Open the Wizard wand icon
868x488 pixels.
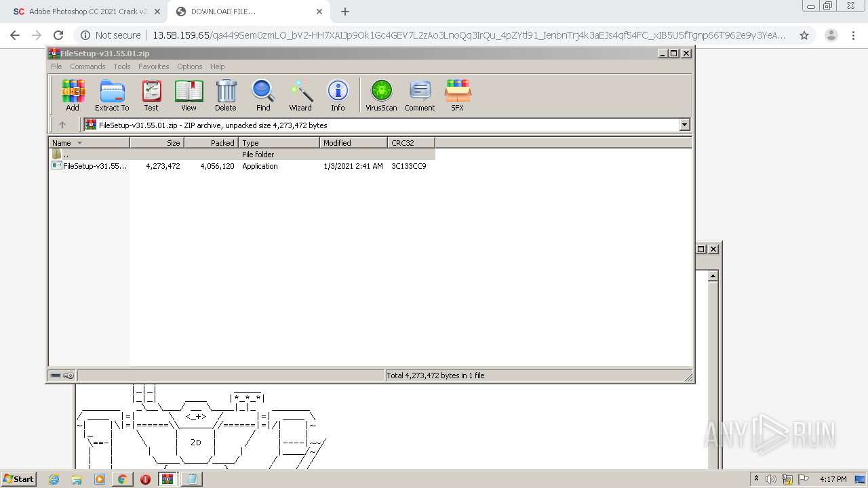coord(300,95)
